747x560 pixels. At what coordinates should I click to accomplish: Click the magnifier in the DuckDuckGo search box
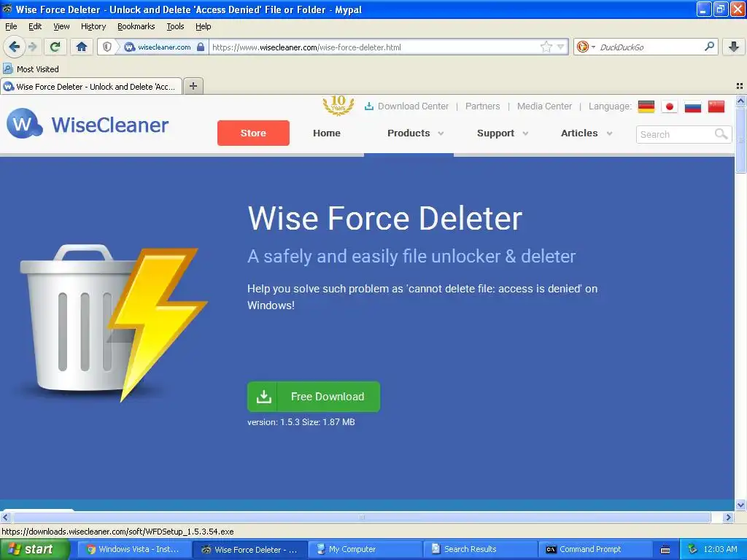tap(709, 46)
